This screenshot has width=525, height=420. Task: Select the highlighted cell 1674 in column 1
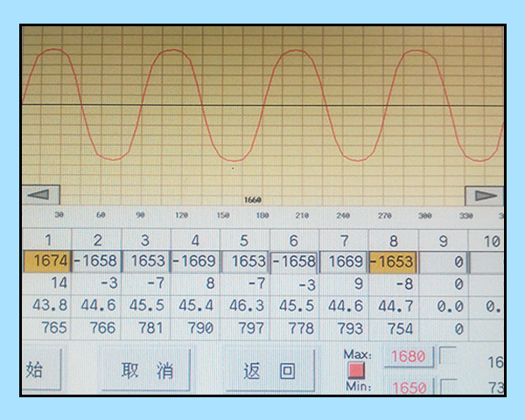click(x=47, y=261)
